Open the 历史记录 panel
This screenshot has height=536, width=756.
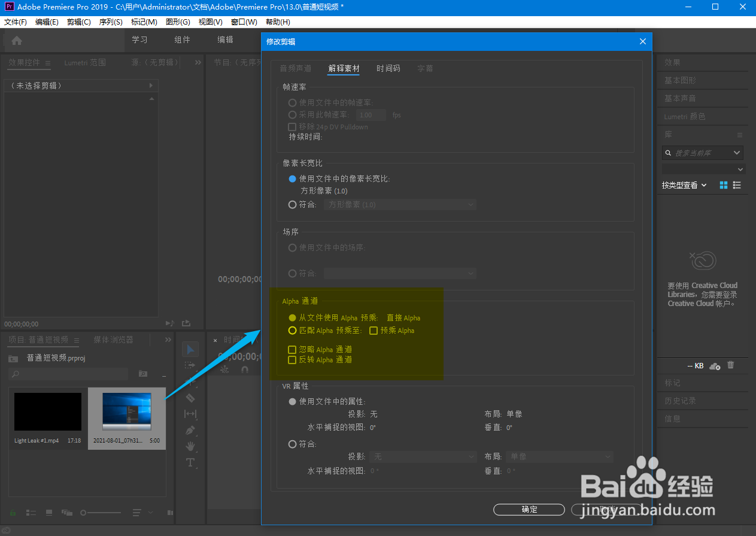coord(680,401)
